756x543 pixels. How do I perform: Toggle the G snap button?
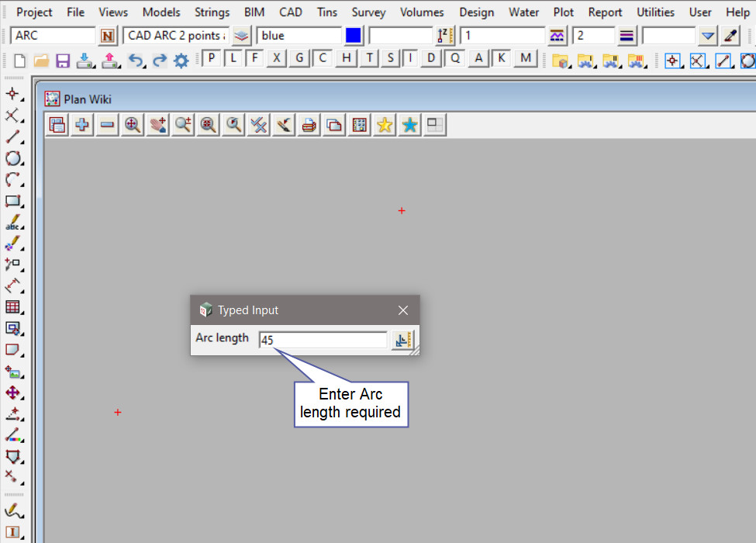click(299, 58)
